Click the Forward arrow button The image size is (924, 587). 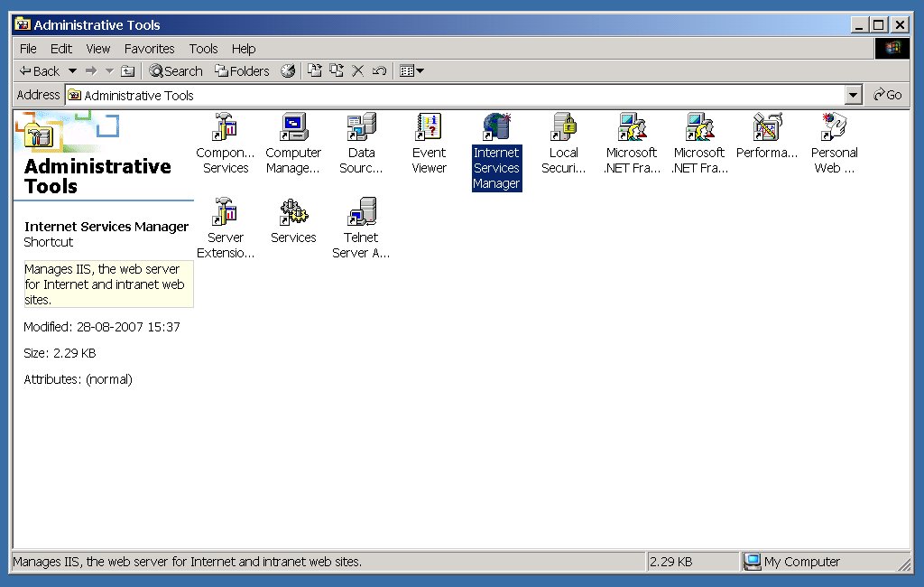[x=91, y=71]
